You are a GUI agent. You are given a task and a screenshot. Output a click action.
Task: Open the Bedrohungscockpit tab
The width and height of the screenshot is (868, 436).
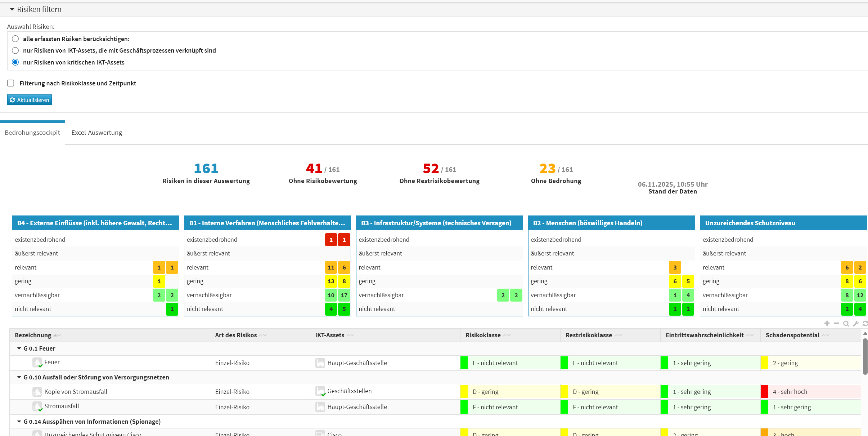pos(32,133)
